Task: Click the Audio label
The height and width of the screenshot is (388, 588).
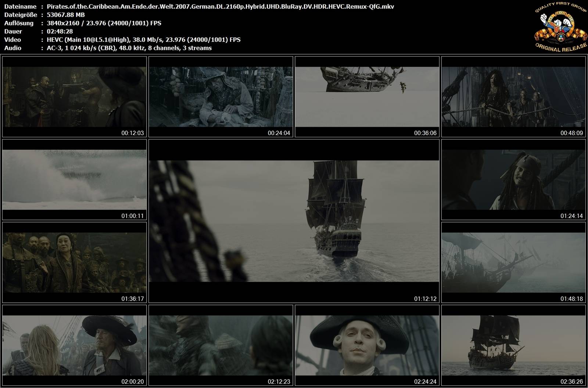Action: click(13, 48)
